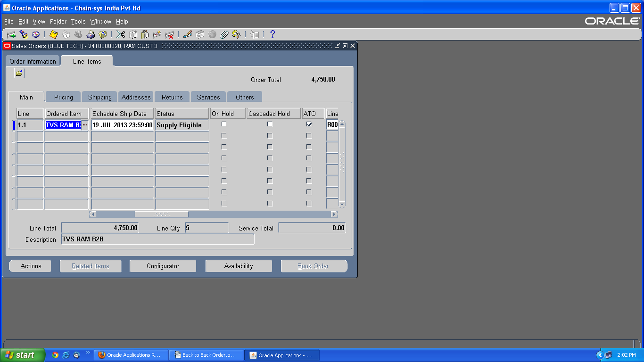
Task: Click the horizontal scrollbar right arrow
Action: 334,214
